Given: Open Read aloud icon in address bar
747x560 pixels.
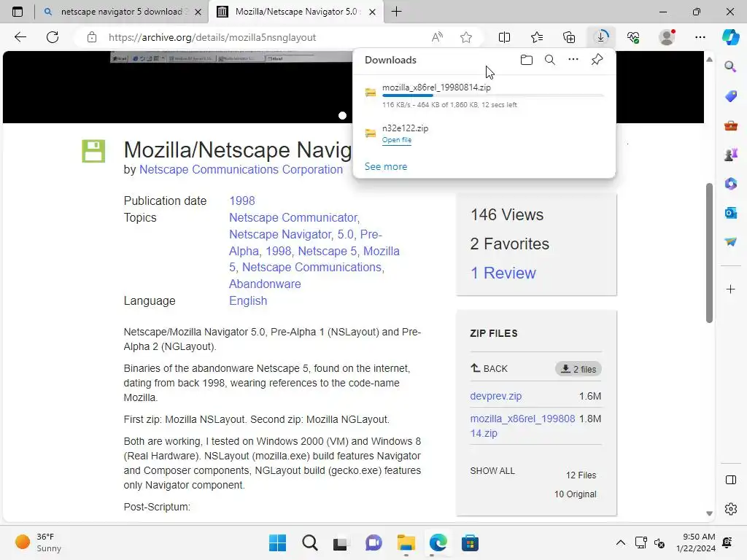Looking at the screenshot, I should pos(437,37).
